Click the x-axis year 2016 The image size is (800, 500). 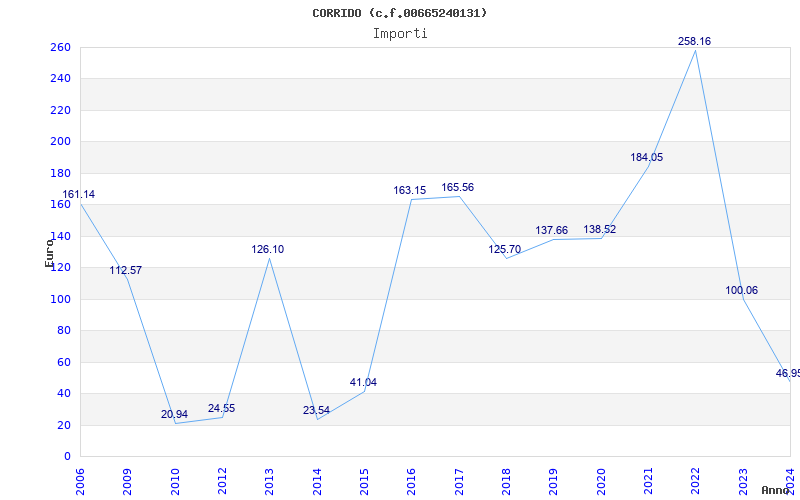412,482
